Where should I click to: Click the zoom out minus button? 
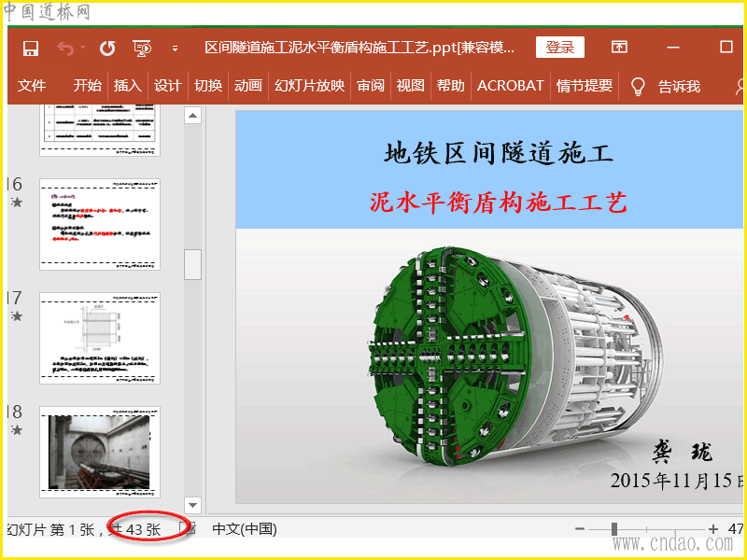579,528
